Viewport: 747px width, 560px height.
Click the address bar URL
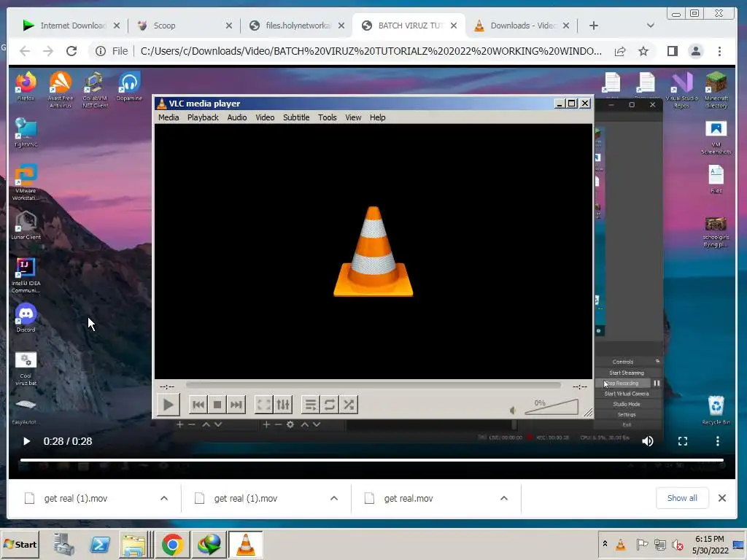[371, 51]
